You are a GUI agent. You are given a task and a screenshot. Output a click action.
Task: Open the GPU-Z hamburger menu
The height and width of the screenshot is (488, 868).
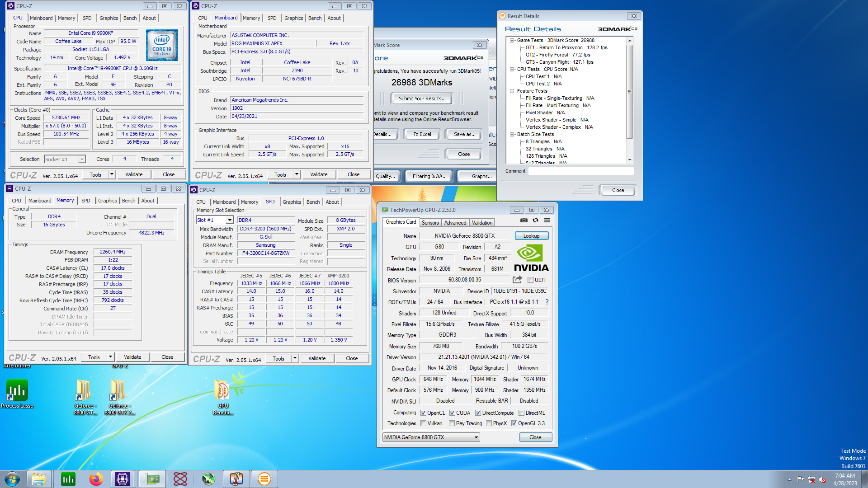coord(547,221)
